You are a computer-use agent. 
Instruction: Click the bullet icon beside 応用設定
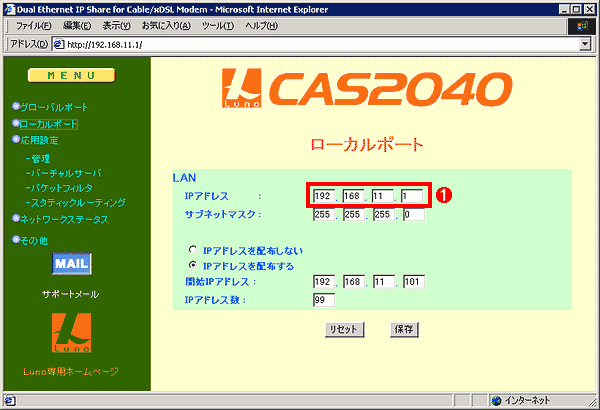(15, 139)
